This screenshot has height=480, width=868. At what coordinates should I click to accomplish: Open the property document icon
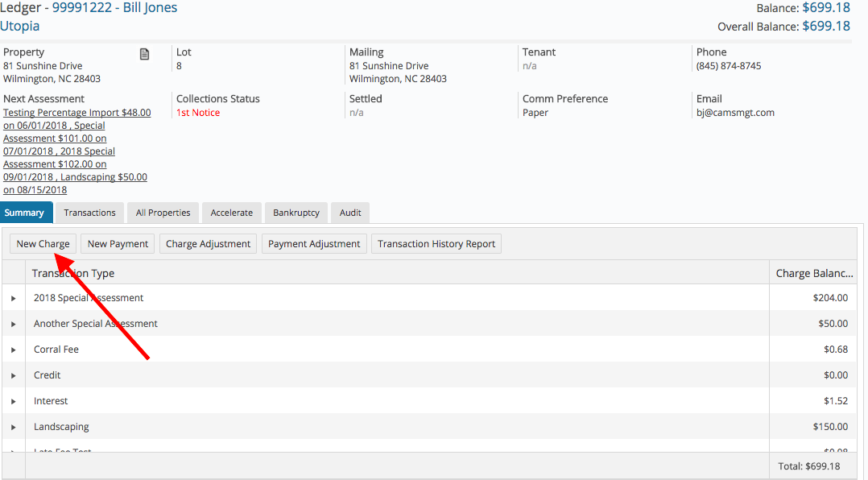click(x=144, y=54)
